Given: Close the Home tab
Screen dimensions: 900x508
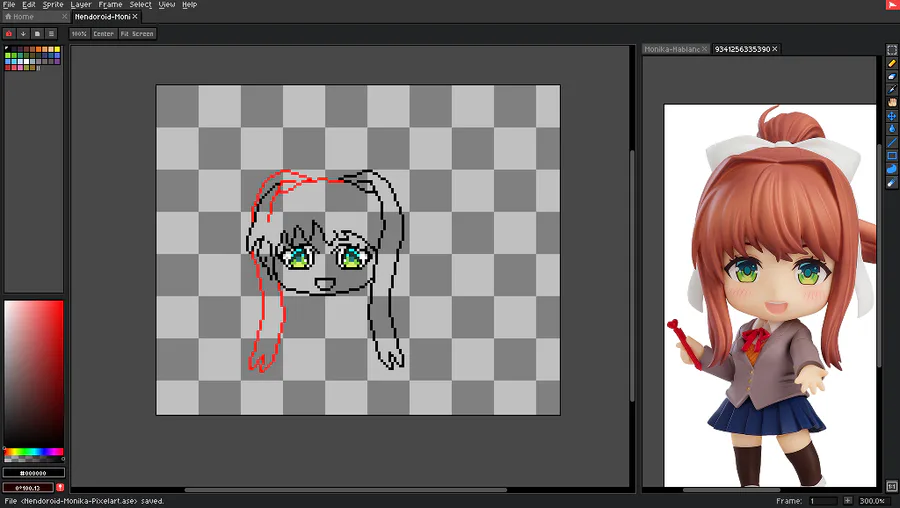Looking at the screenshot, I should (x=64, y=17).
